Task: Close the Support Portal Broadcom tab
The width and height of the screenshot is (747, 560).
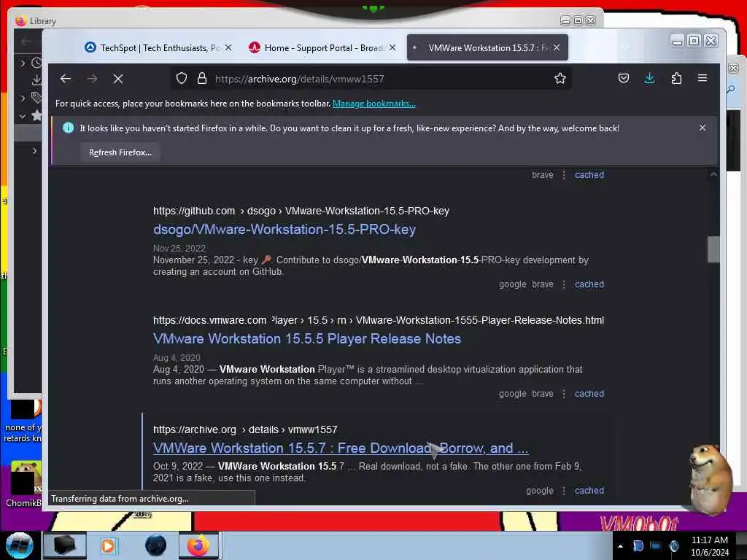Action: click(392, 47)
